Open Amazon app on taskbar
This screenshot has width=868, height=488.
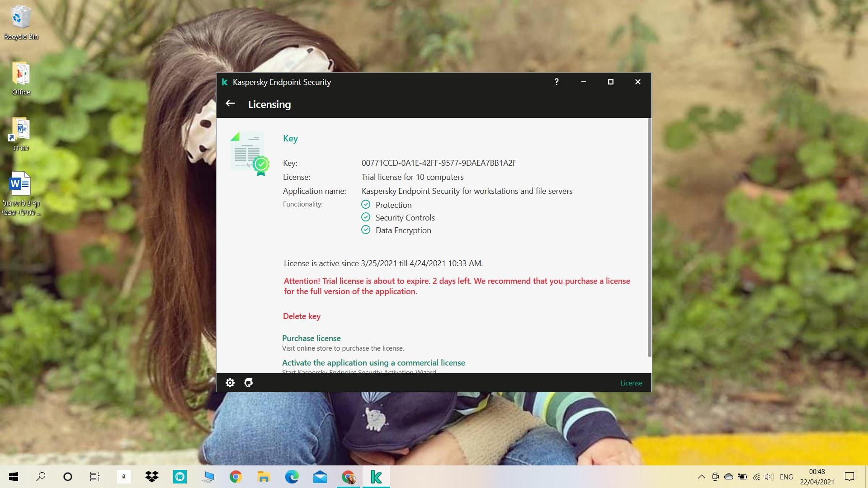[123, 477]
